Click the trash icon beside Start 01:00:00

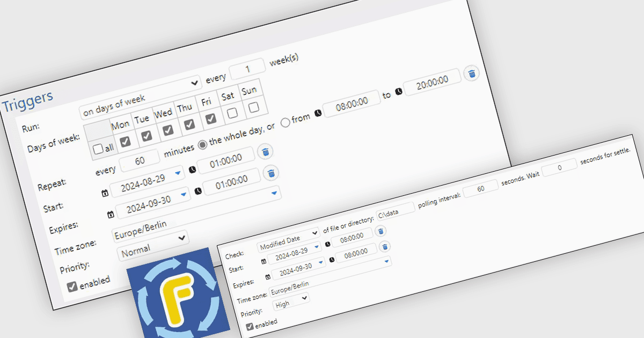[265, 152]
